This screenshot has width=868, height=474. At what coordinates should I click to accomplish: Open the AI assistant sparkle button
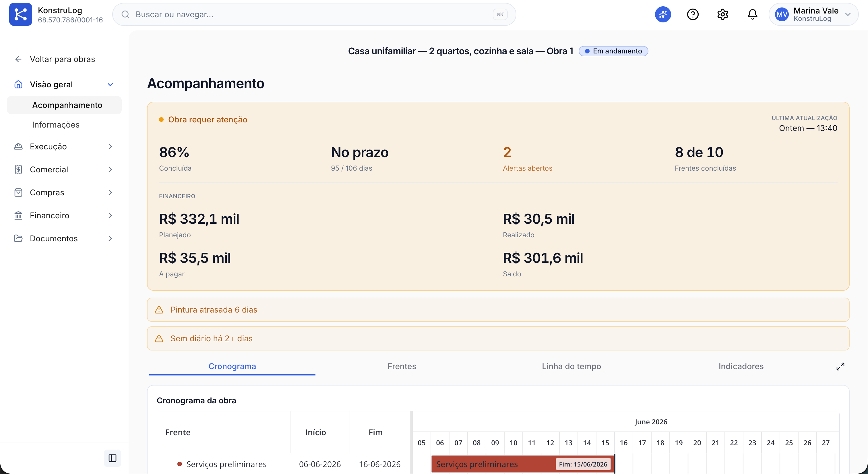click(663, 14)
